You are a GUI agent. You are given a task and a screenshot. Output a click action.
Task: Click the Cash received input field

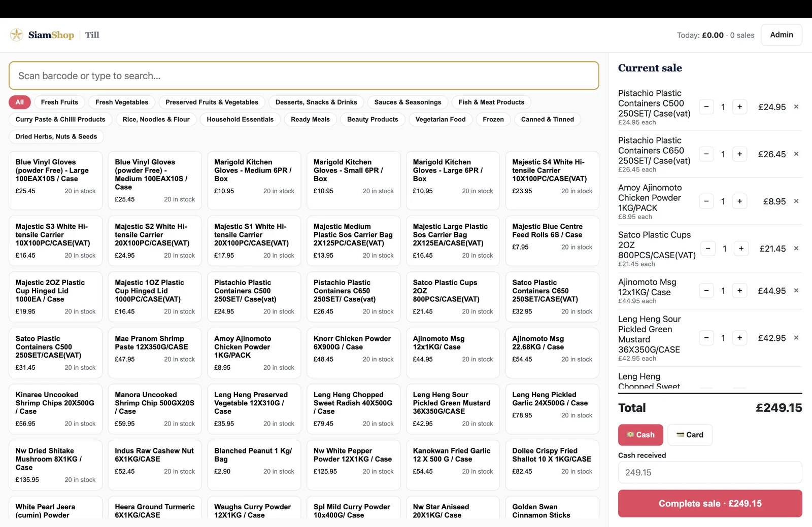click(x=710, y=472)
